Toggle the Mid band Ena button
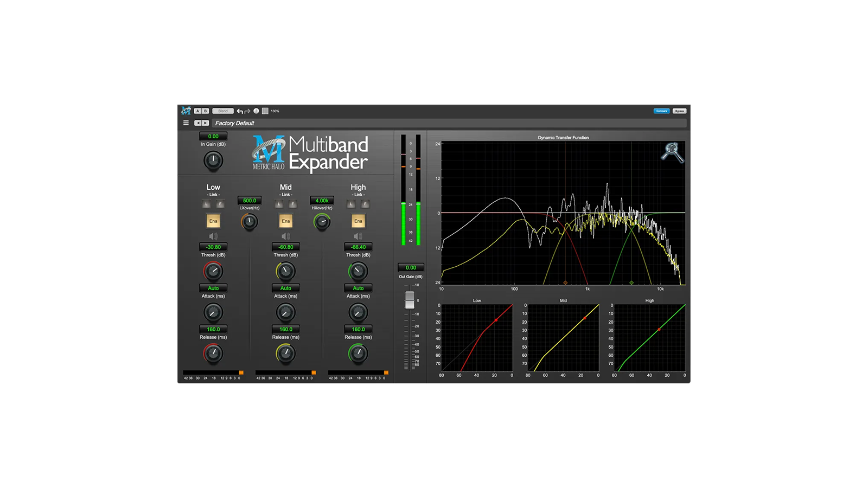Viewport: 868px width, 488px height. tap(286, 221)
